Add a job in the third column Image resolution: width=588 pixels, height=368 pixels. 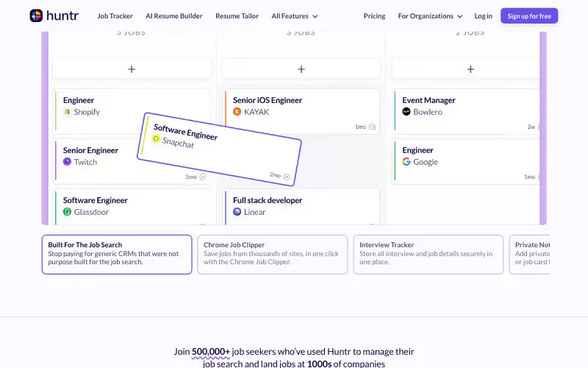pos(470,69)
